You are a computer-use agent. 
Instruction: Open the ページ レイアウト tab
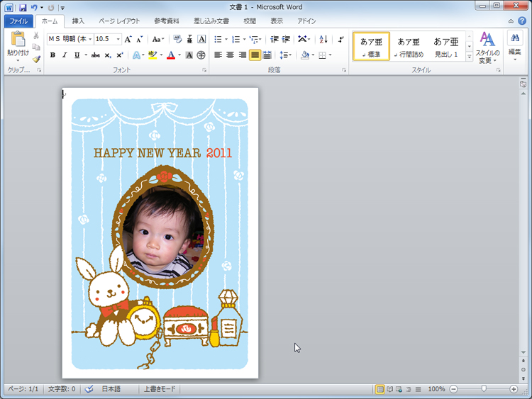119,21
